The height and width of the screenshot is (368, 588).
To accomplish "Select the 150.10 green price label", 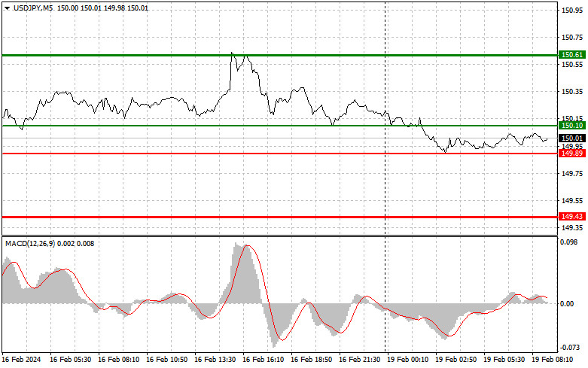I will (x=572, y=126).
